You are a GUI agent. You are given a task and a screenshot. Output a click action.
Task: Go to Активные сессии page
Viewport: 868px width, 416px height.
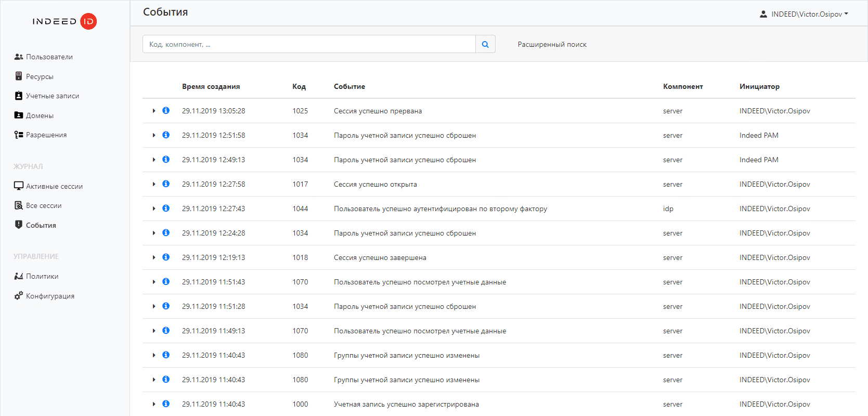coord(54,186)
